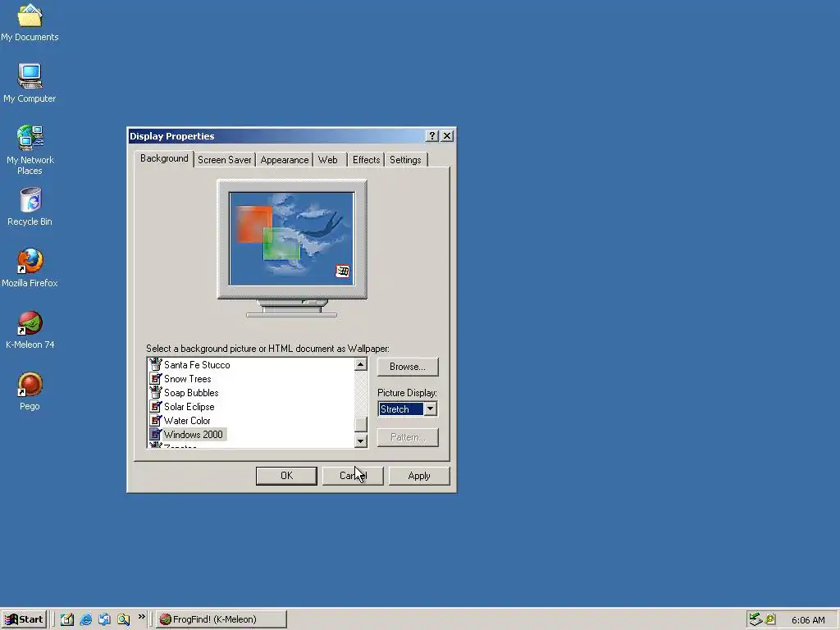
Task: Click the Windows 2000 wallpaper icon
Action: pyautogui.click(x=155, y=434)
